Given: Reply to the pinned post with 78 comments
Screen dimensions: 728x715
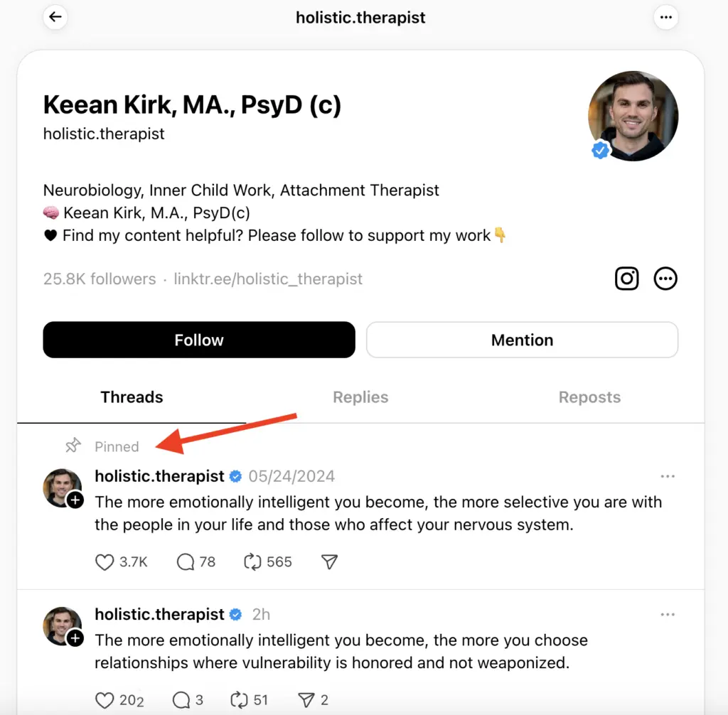Looking at the screenshot, I should 186,562.
